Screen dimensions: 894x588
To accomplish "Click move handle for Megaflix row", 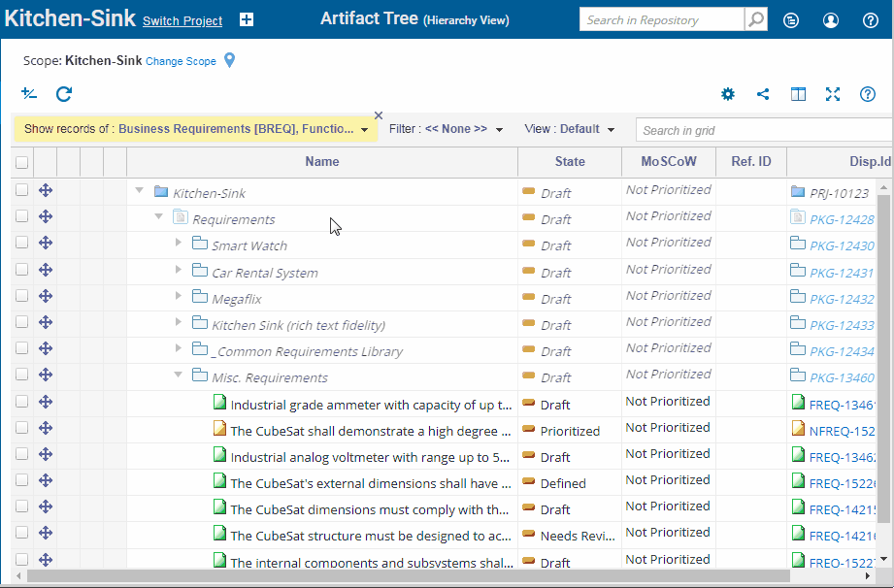I will coord(46,296).
